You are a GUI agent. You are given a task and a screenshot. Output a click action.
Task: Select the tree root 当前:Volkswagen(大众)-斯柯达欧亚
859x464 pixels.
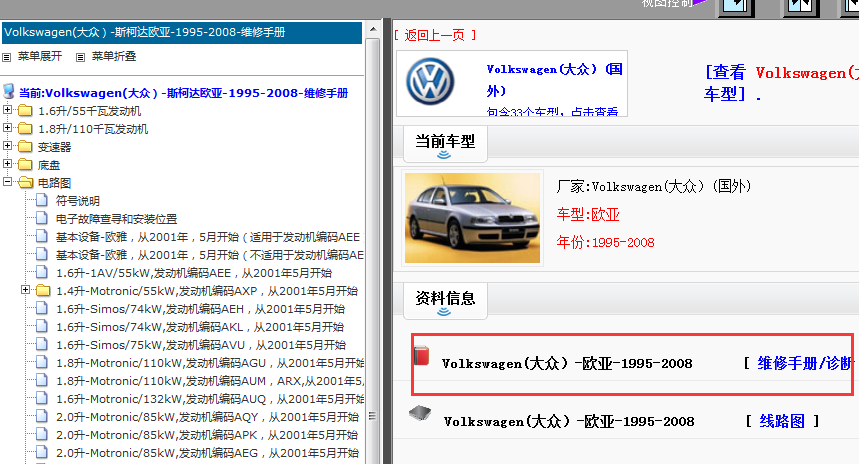tap(184, 93)
